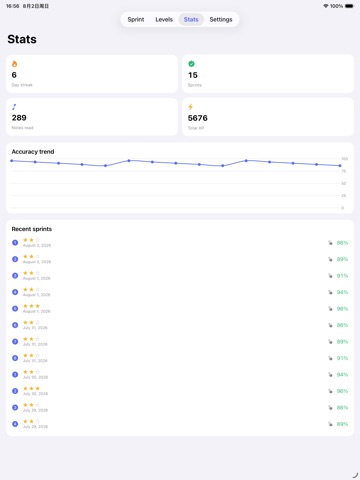This screenshot has width=360, height=480.
Task: Tap speed icon on August 1 96% row
Action: coord(330,309)
